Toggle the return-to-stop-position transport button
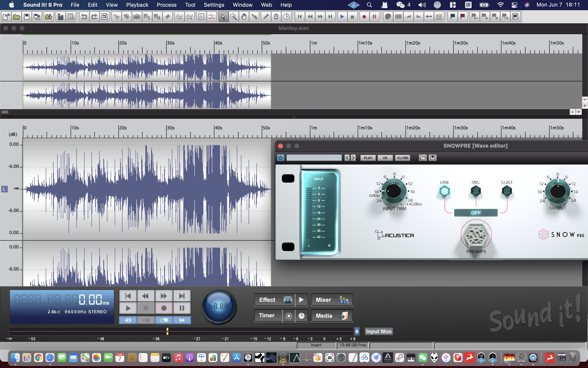 [146, 320]
